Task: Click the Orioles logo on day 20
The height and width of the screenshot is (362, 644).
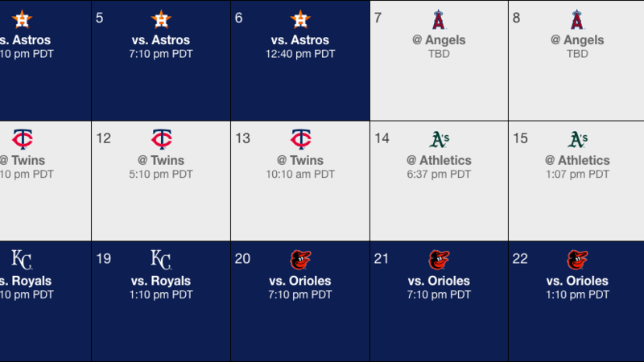Action: pos(300,260)
